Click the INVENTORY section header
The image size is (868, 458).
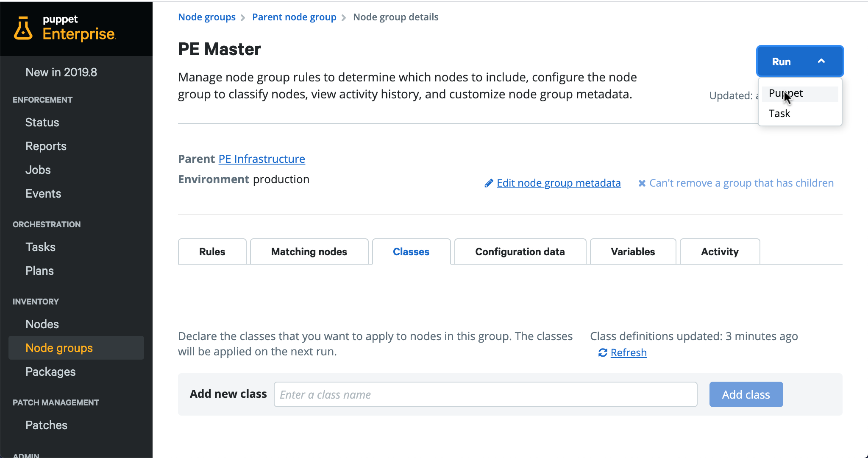point(36,302)
